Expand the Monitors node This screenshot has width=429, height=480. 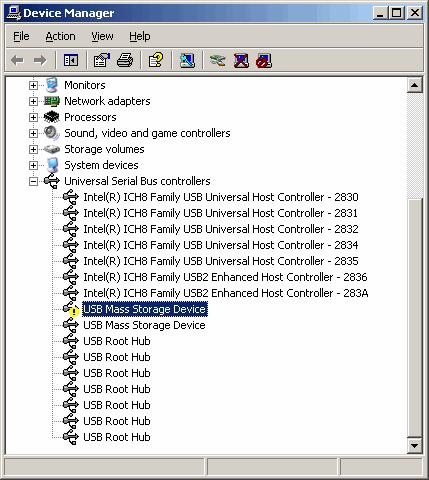point(33,85)
